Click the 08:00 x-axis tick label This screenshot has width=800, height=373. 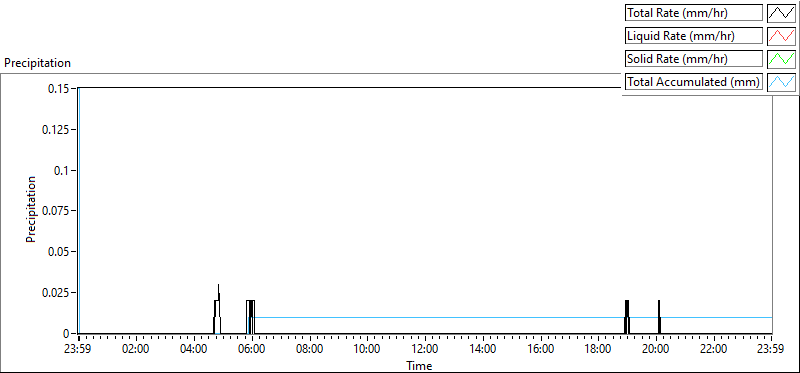309,350
